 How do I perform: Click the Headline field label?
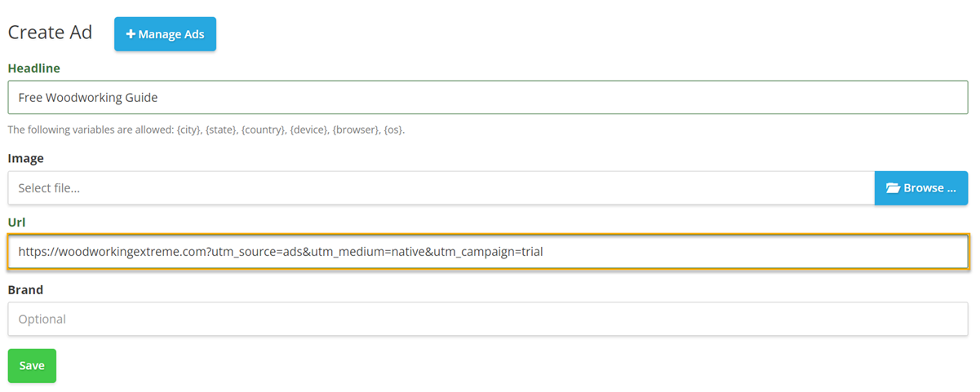pyautogui.click(x=33, y=68)
